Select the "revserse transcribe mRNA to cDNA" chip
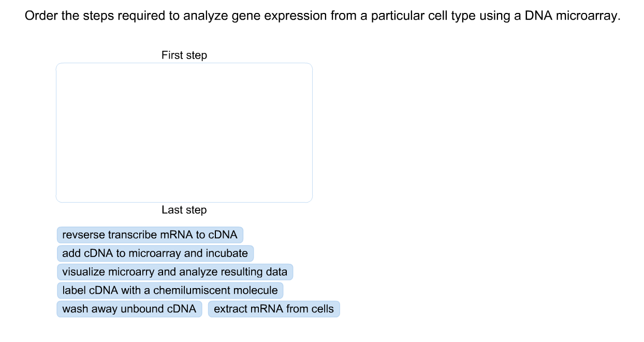The height and width of the screenshot is (342, 644). [150, 235]
